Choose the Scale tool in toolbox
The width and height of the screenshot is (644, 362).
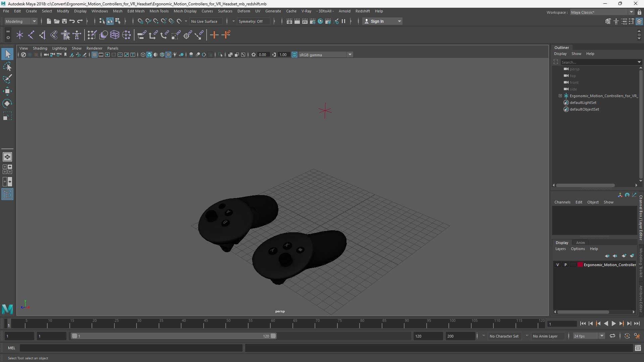7,116
